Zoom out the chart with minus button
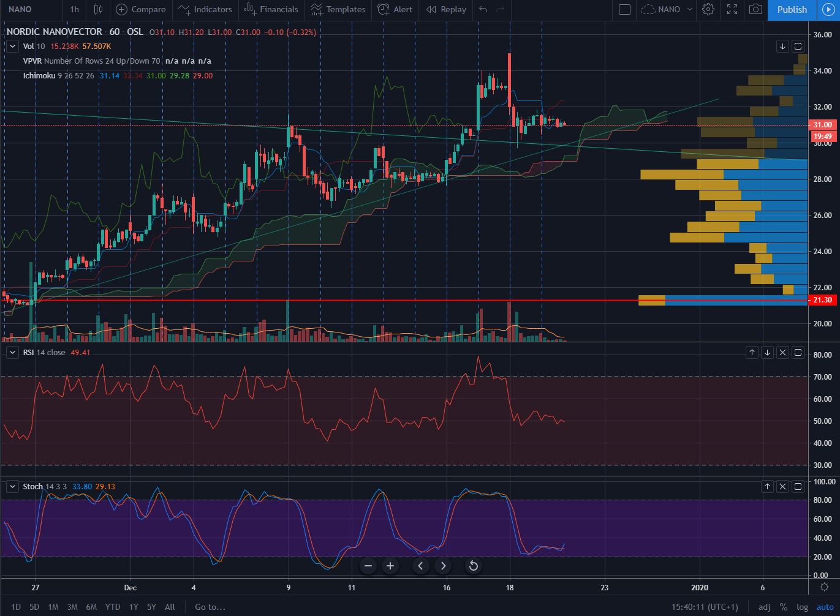 (368, 566)
